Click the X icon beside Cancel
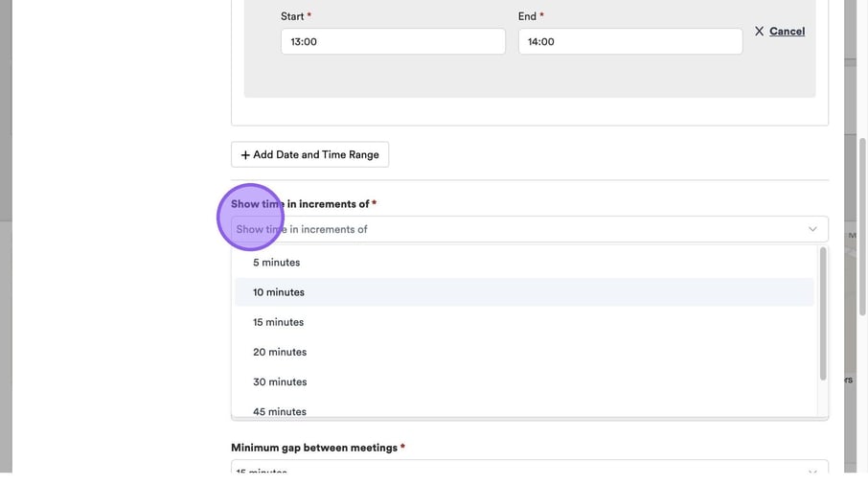The height and width of the screenshot is (485, 868). (759, 32)
